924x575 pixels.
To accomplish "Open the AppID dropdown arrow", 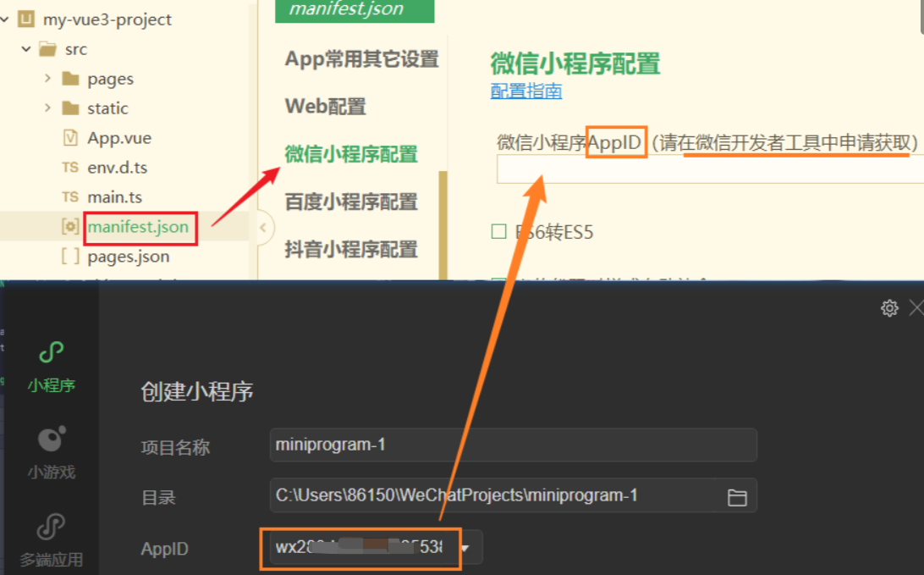I will [465, 549].
